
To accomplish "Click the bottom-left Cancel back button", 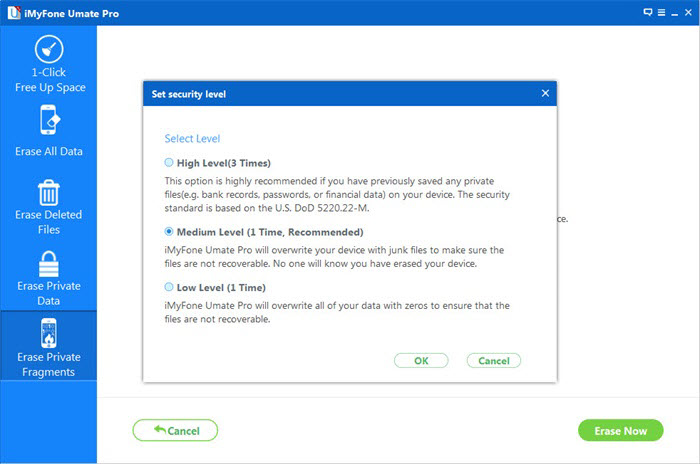I will coord(175,431).
